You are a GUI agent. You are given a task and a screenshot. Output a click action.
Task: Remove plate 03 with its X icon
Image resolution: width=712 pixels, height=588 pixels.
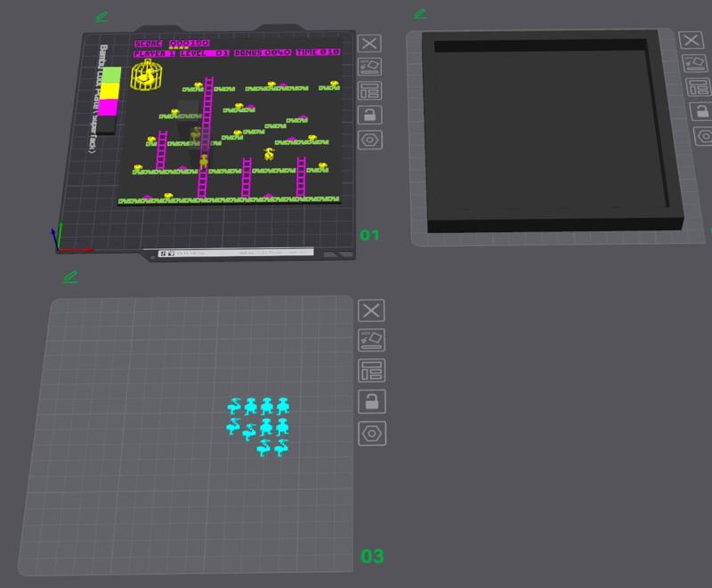(x=371, y=310)
